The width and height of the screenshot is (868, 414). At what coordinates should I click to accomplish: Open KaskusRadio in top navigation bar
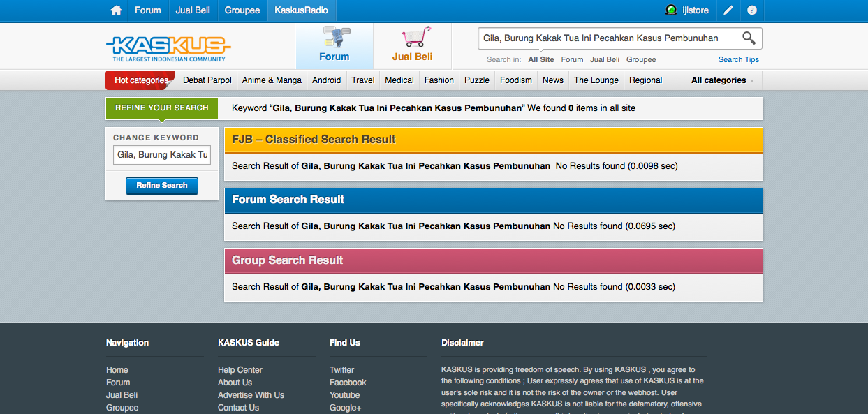[x=302, y=10]
